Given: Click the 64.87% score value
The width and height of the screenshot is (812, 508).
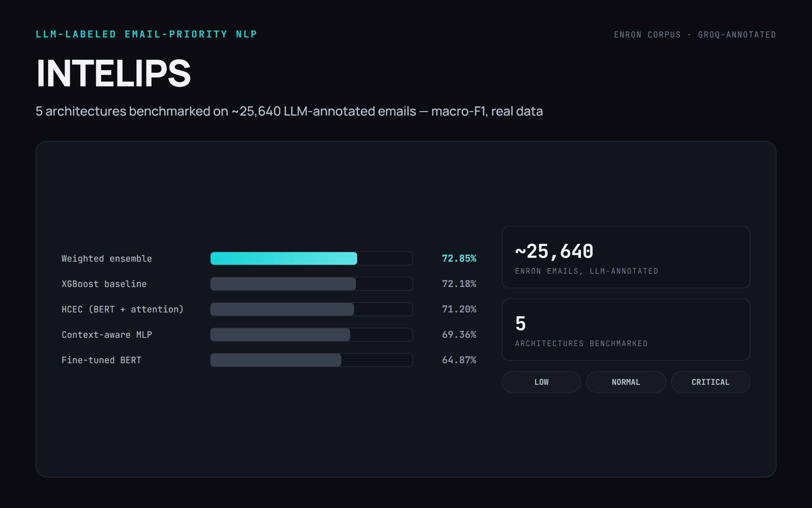Looking at the screenshot, I should pos(459,360).
